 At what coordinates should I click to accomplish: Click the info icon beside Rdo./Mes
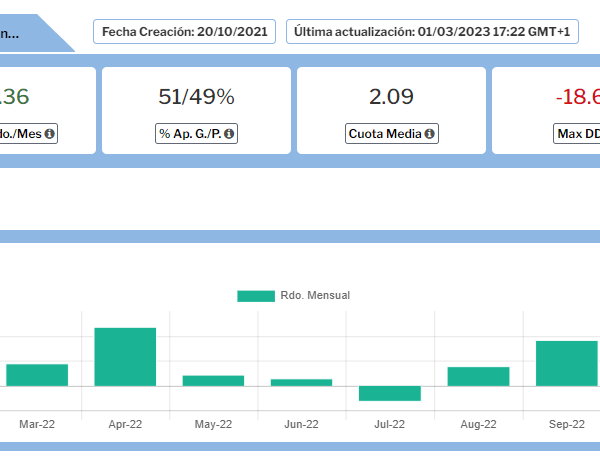tap(49, 134)
